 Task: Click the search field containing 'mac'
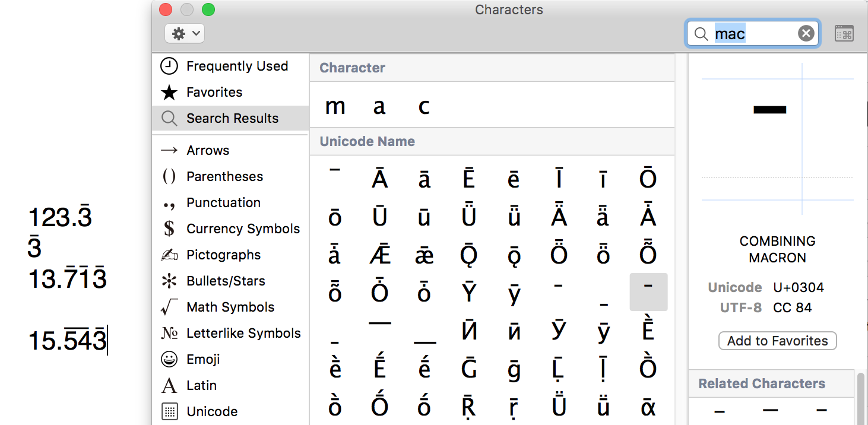(753, 34)
